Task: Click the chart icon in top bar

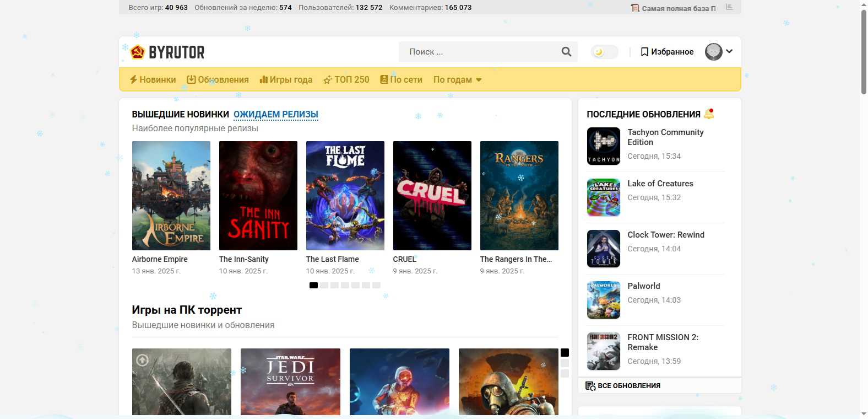Action: click(x=729, y=7)
